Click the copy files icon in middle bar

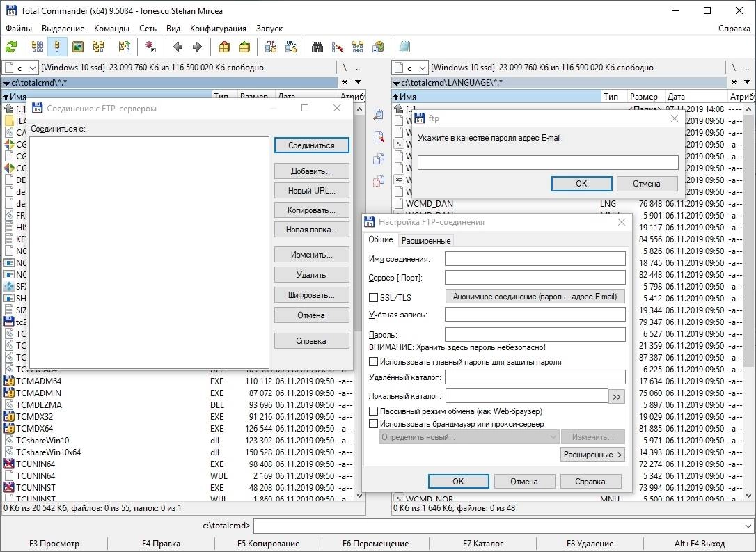(379, 159)
